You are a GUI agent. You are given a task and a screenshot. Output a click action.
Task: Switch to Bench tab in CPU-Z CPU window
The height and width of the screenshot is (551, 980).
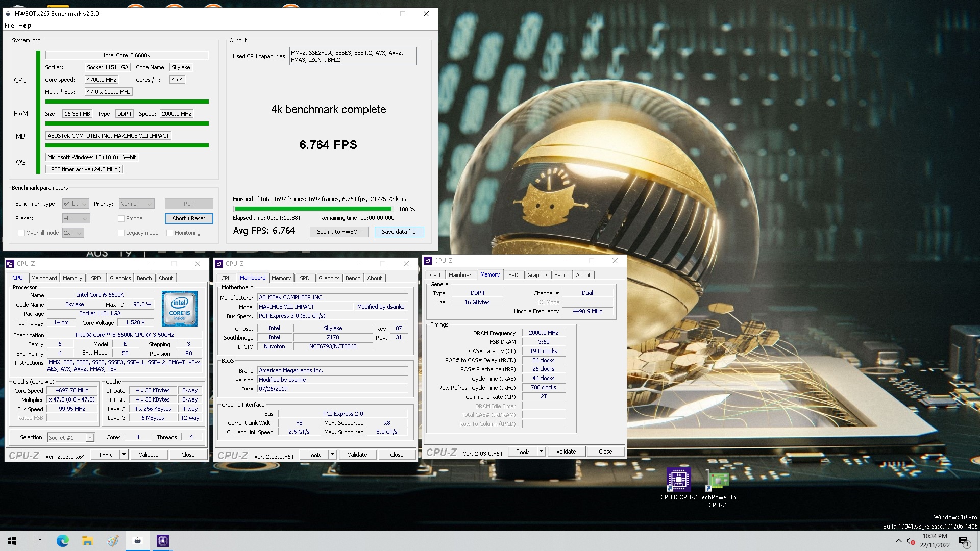[144, 278]
